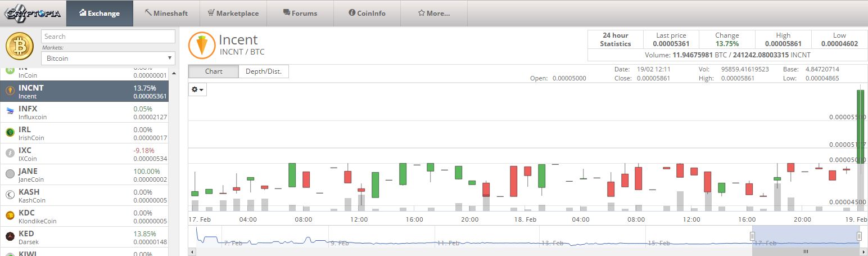Open the Exchange tab
The image size is (868, 256).
tap(100, 14)
